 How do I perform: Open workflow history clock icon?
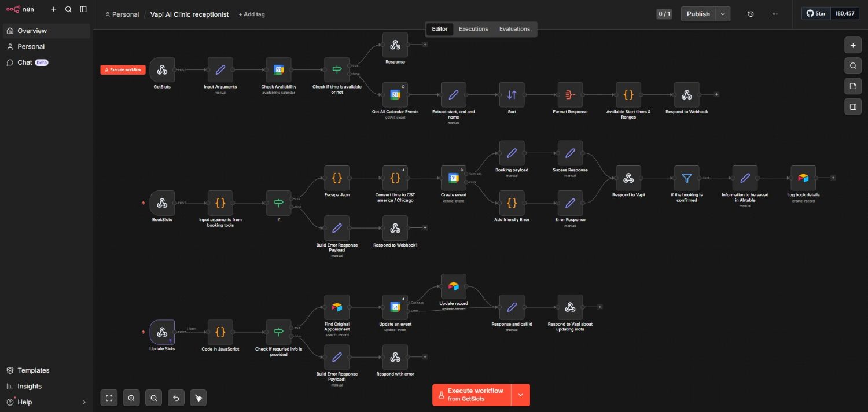tap(751, 14)
